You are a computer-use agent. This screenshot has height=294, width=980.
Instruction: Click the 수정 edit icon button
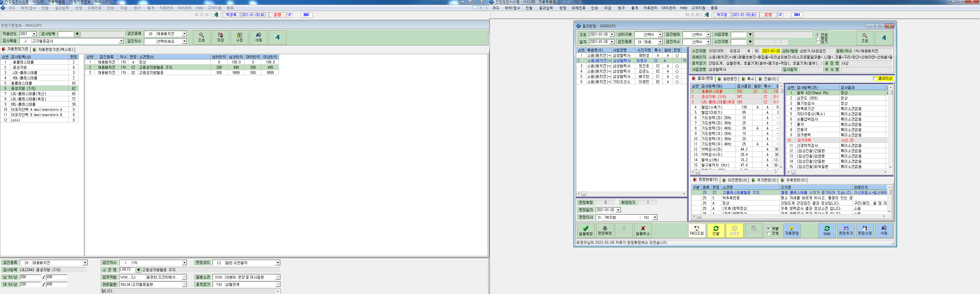click(239, 37)
